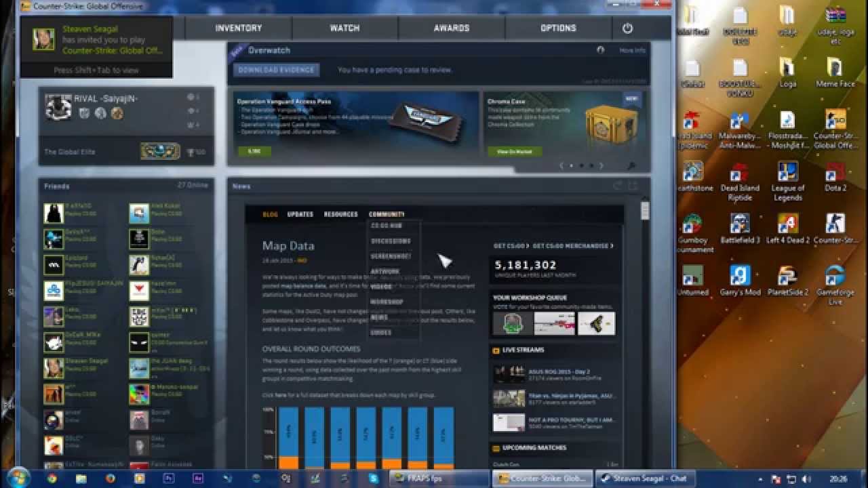
Task: Open the Awards tab
Action: [452, 28]
